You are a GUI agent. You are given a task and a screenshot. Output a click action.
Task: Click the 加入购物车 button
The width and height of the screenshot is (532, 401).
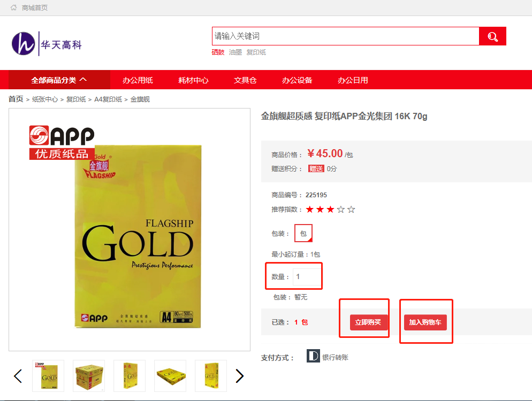point(425,322)
